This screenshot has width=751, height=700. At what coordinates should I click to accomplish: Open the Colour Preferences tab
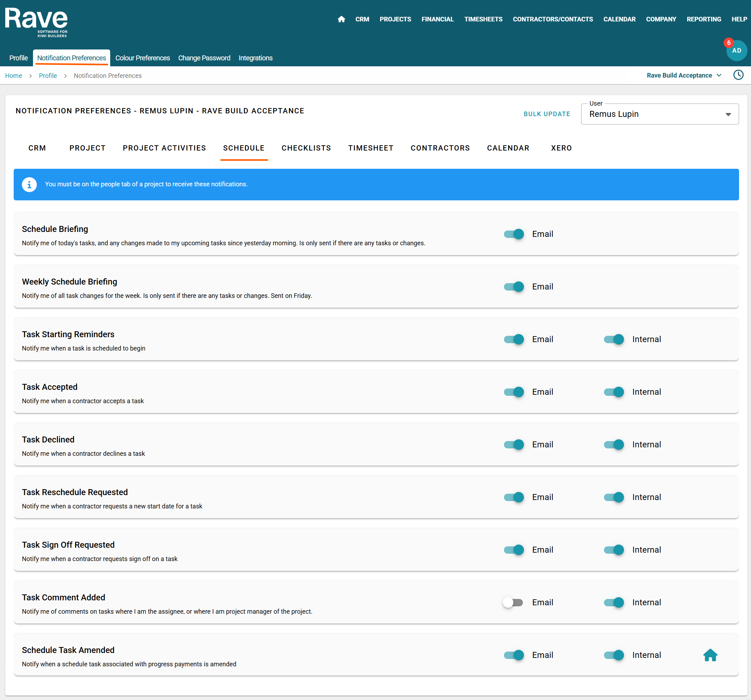[x=142, y=58]
